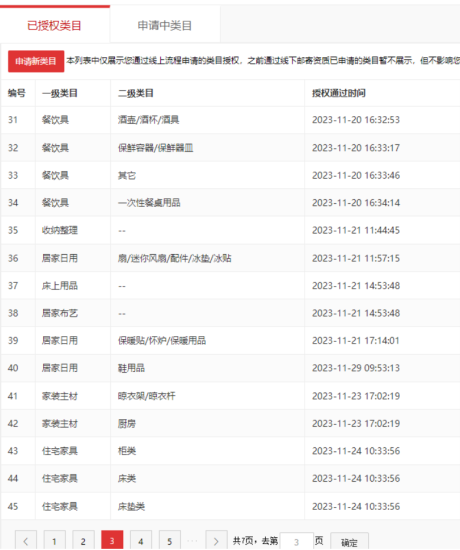Click the 确定 page jump button

[x=349, y=542]
